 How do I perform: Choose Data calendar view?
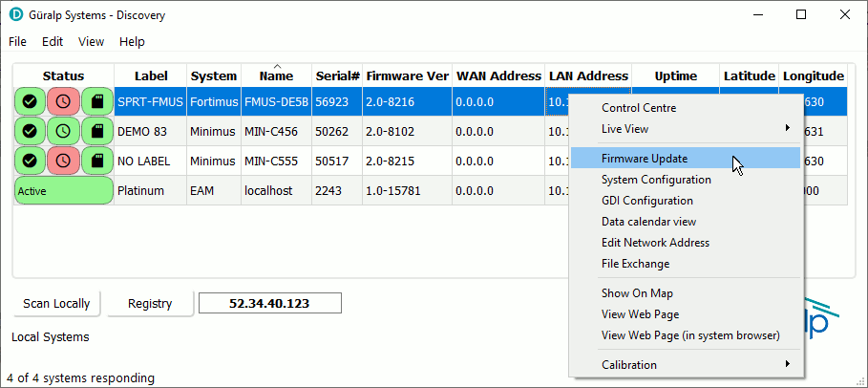(686, 222)
